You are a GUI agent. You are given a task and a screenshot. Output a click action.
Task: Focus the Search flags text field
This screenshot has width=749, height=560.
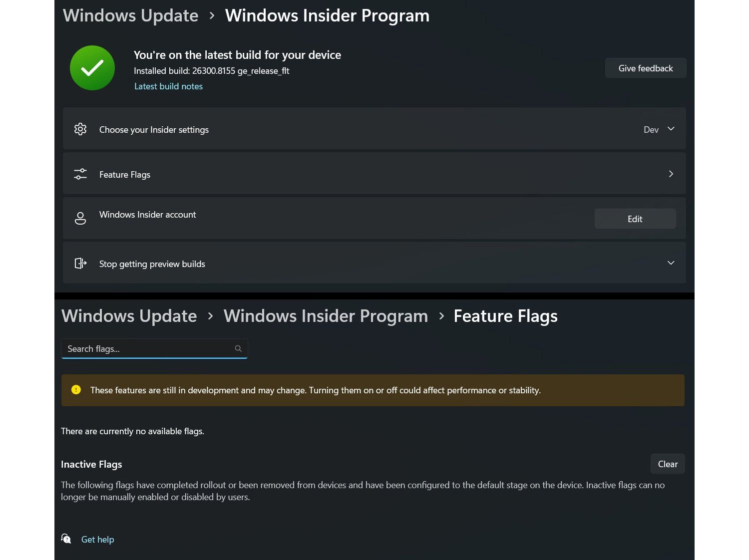(x=147, y=348)
